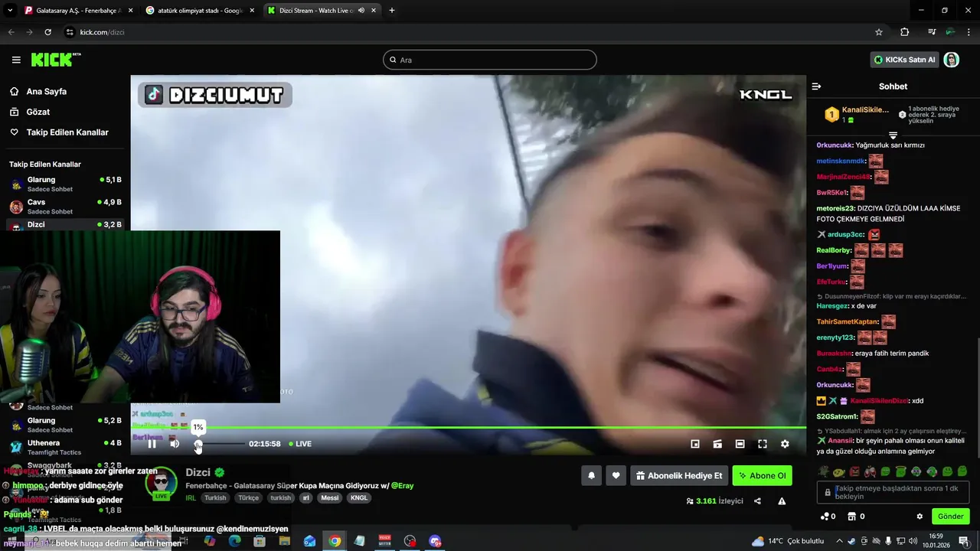Open the Kick hamburger sidebar menu
The image size is (980, 551).
tap(16, 60)
